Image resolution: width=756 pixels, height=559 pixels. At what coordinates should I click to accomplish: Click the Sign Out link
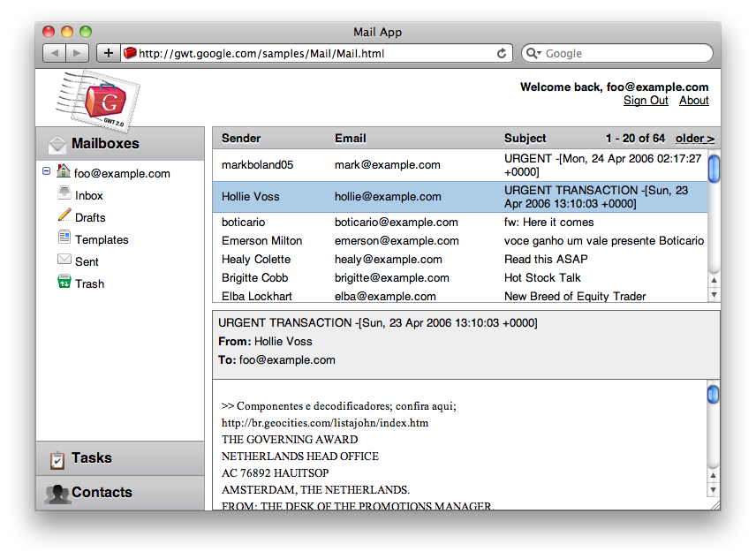point(646,101)
